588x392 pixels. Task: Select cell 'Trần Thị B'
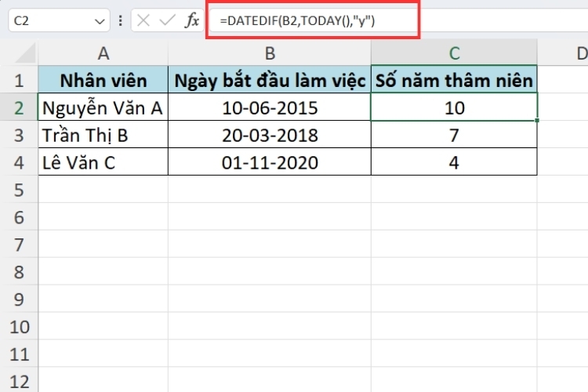(x=103, y=135)
